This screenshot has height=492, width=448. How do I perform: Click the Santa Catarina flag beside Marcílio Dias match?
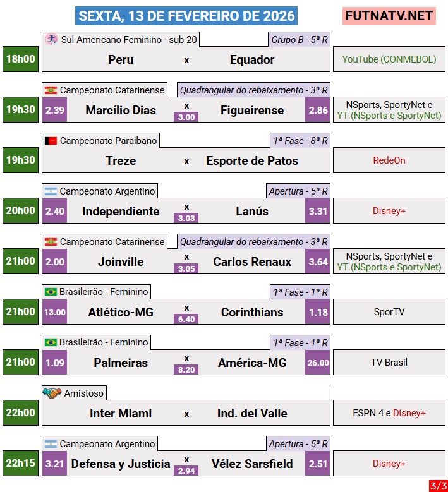(x=51, y=90)
